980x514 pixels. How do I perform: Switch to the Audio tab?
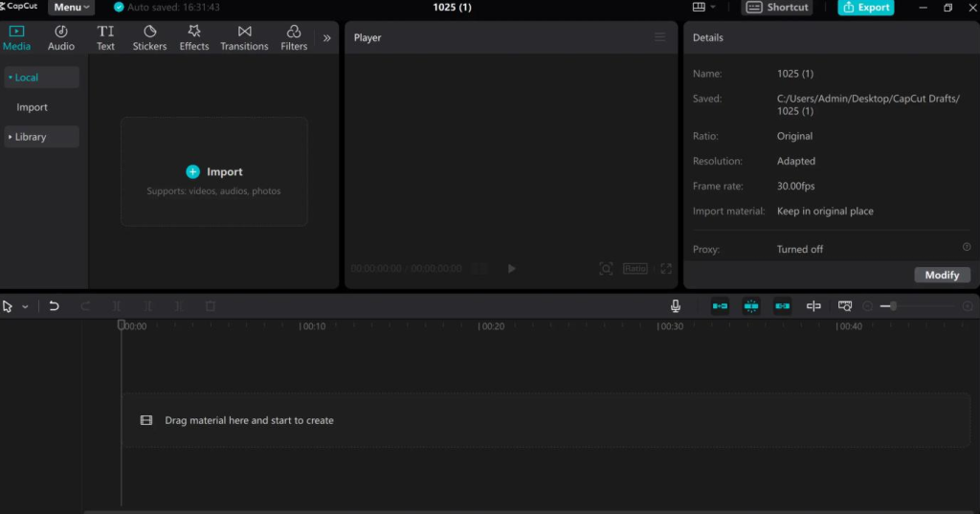61,37
